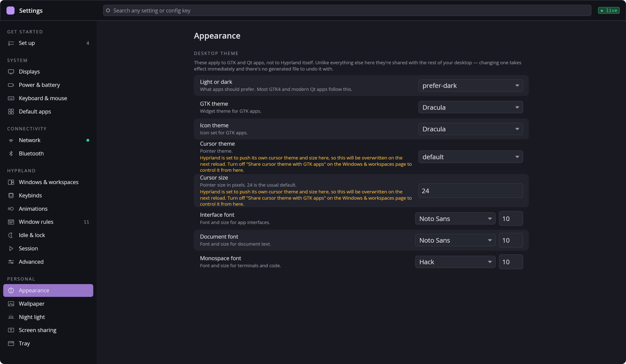Open the Light or dark dropdown
This screenshot has height=364, width=626.
[471, 86]
